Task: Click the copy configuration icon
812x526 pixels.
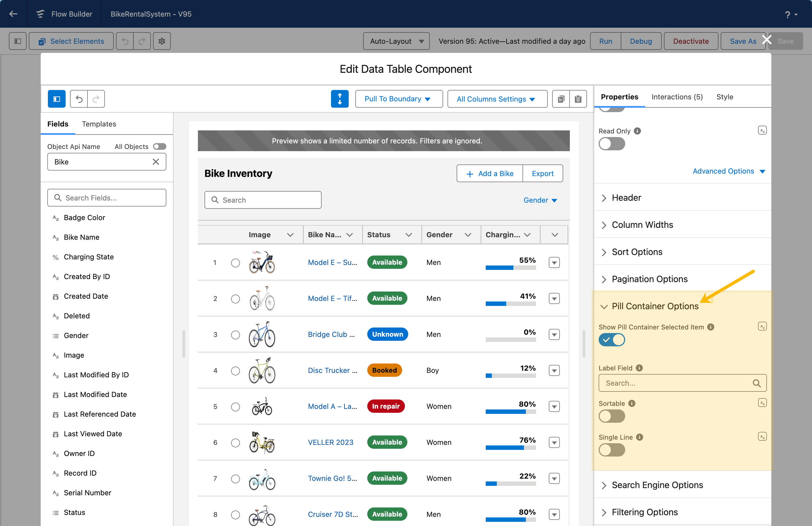Action: [560, 99]
